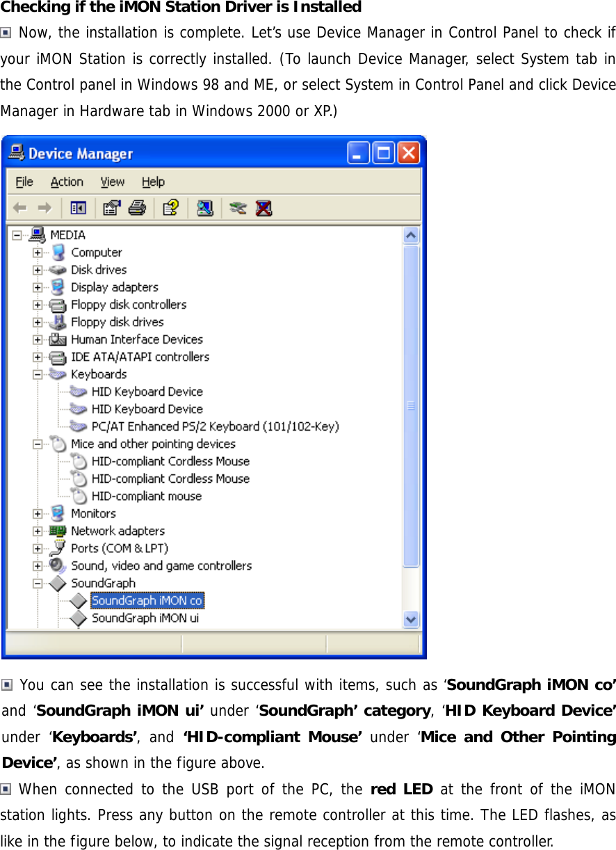Collapse the SoundGraph node
616x850 pixels.
[37, 583]
